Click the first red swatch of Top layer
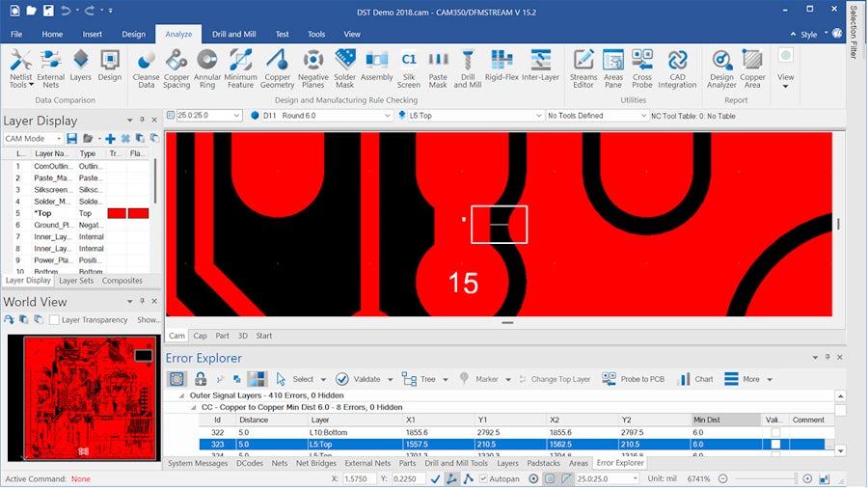This screenshot has height=488, width=868. pos(117,213)
